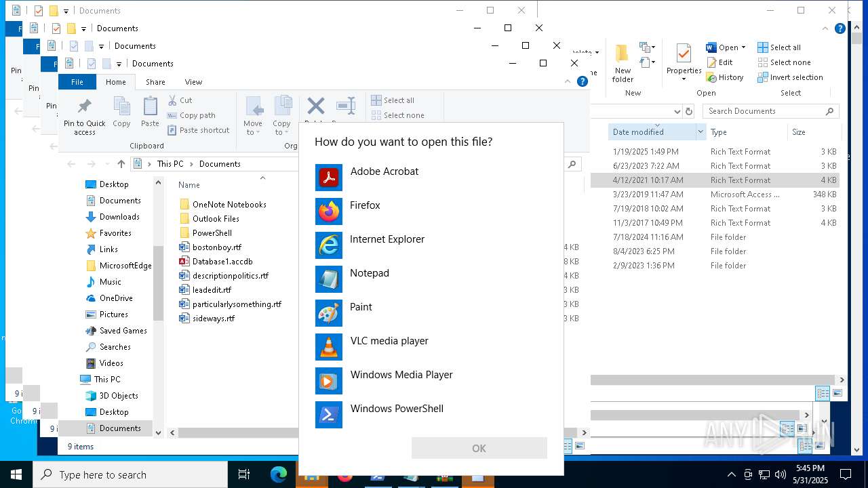Viewport: 868px width, 488px height.
Task: Click the disabled OK button in dialog
Action: pyautogui.click(x=479, y=448)
